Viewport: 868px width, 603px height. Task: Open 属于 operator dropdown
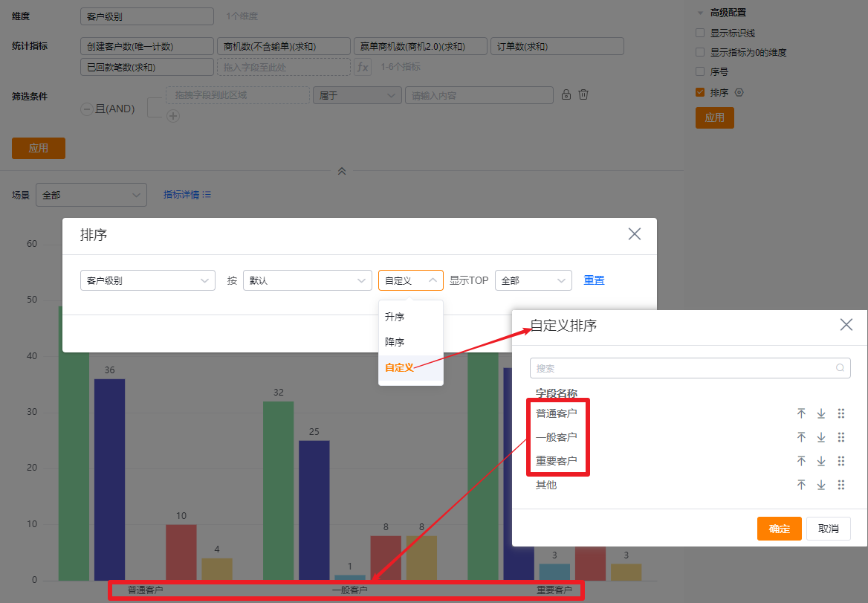tap(357, 95)
